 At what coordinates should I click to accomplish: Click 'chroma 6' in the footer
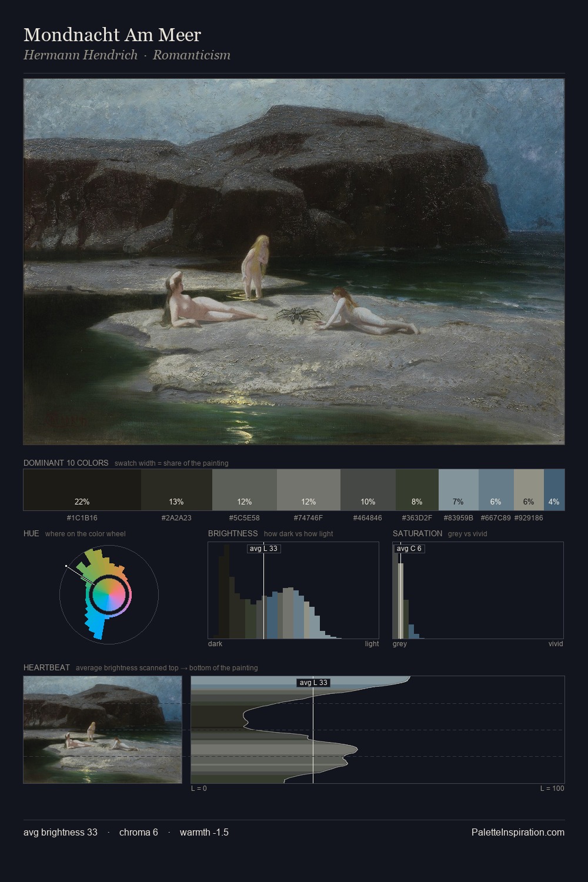139,832
